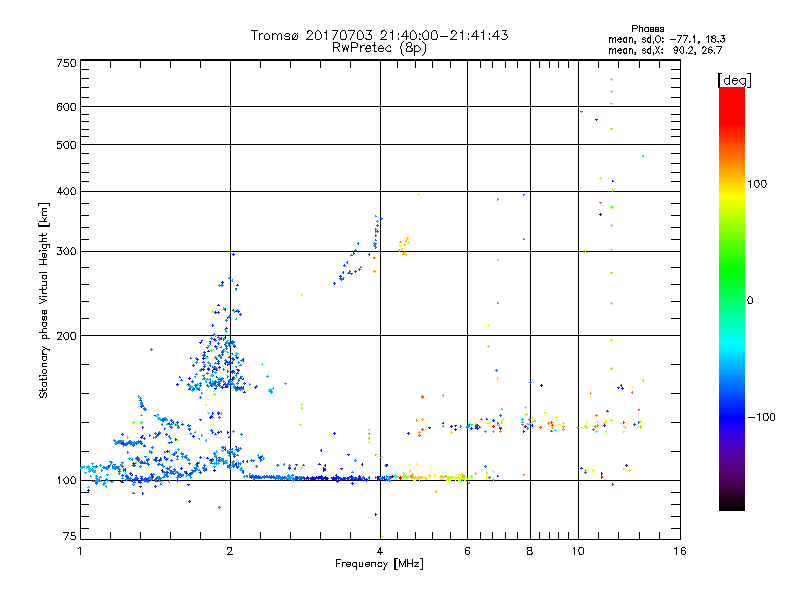The height and width of the screenshot is (600, 800).
Task: Click the y-axis tick label '750'
Action: pos(66,63)
